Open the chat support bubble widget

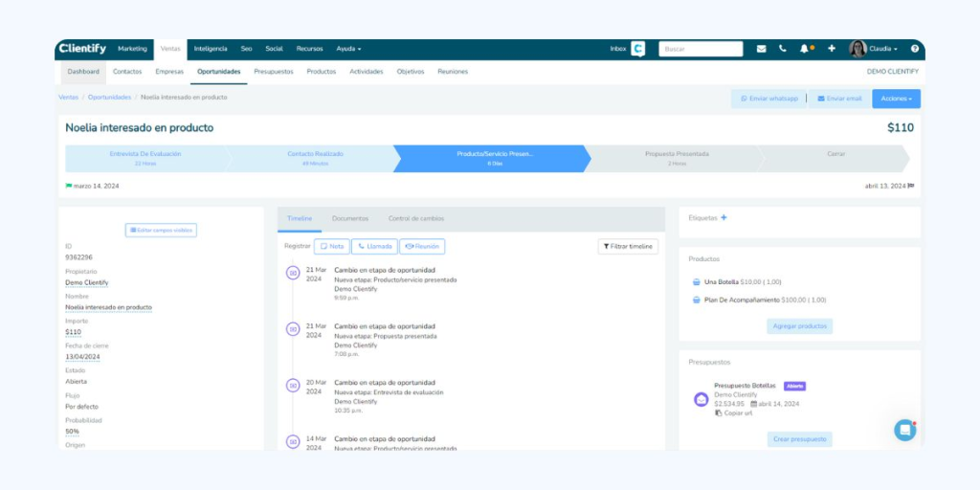point(904,430)
